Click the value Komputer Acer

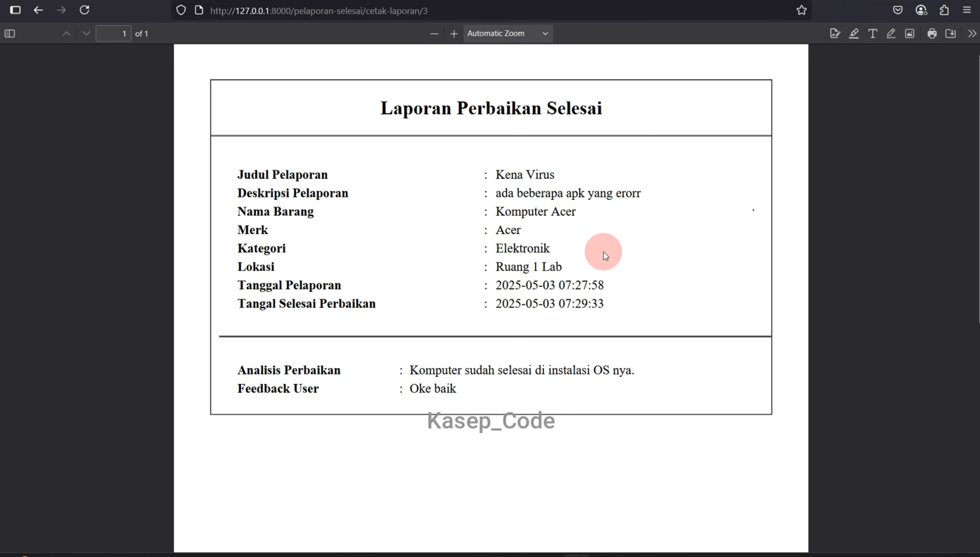[x=536, y=212]
